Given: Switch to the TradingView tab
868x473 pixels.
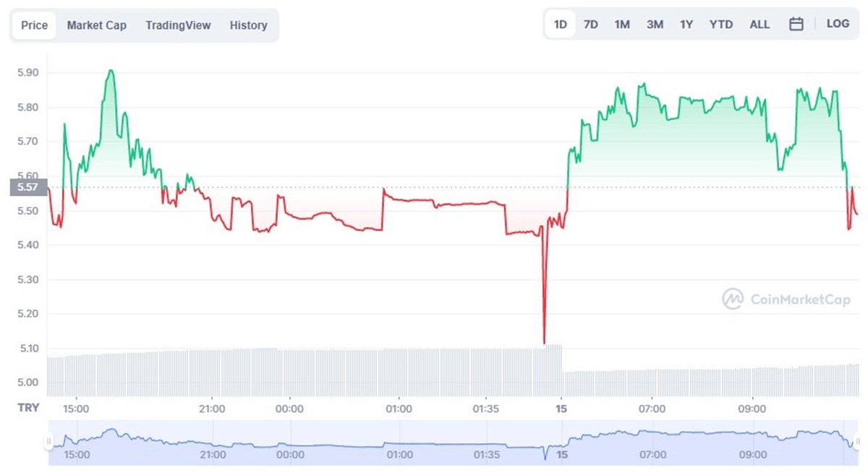Looking at the screenshot, I should pyautogui.click(x=178, y=25).
